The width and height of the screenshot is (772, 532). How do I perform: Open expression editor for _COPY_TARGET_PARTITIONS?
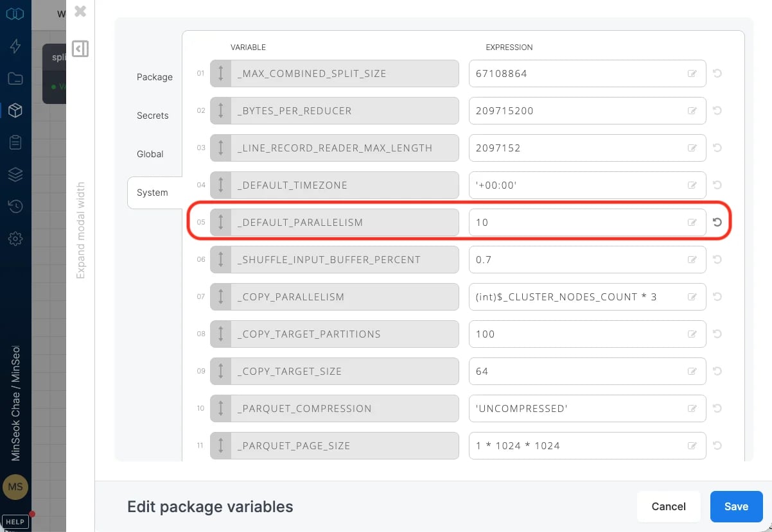[692, 334]
